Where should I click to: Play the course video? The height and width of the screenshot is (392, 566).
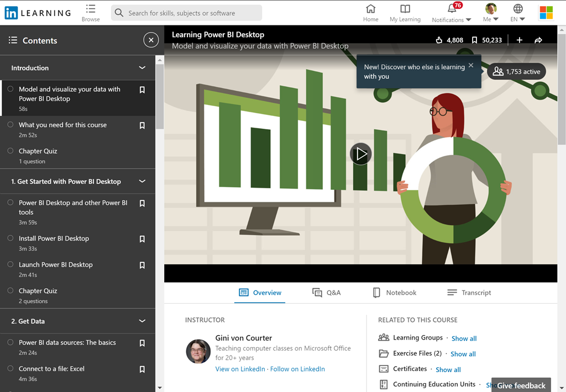(x=361, y=154)
